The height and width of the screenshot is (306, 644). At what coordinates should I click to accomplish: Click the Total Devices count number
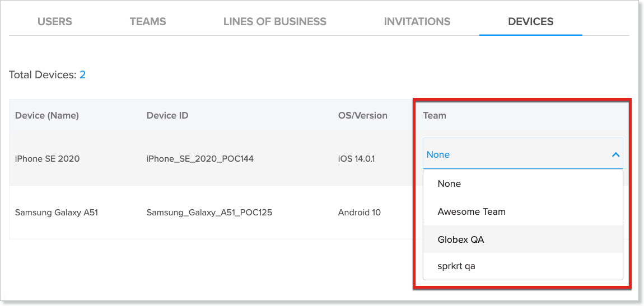pos(82,75)
